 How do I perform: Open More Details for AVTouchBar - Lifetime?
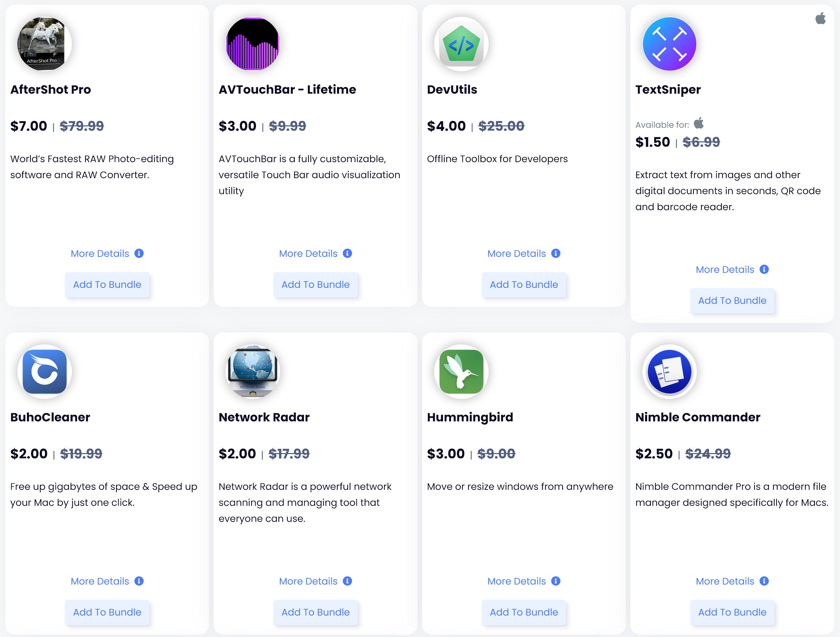click(x=308, y=253)
